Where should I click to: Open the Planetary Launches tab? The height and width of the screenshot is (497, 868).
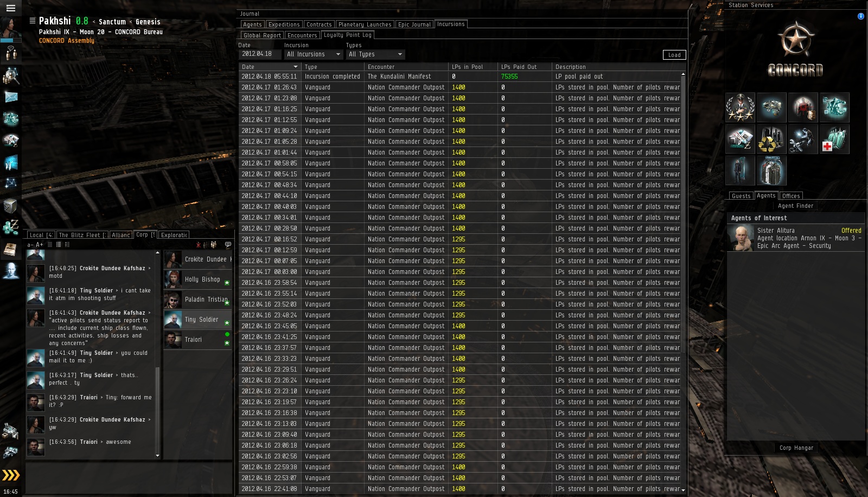(365, 24)
